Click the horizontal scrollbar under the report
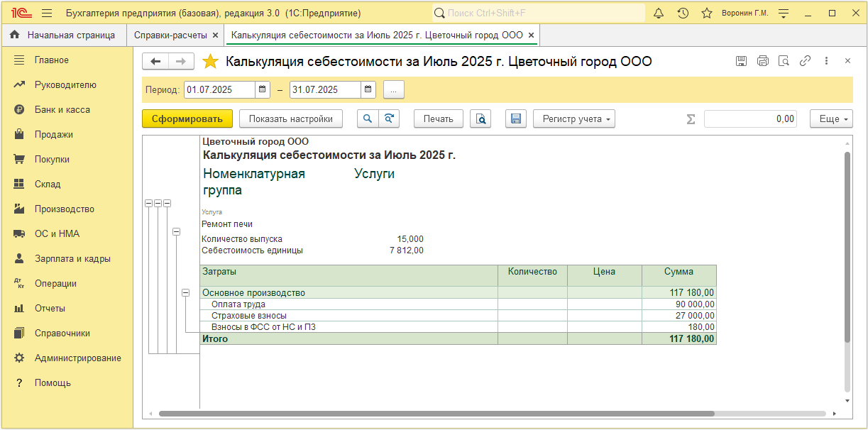The width and height of the screenshot is (868, 430). 436,413
